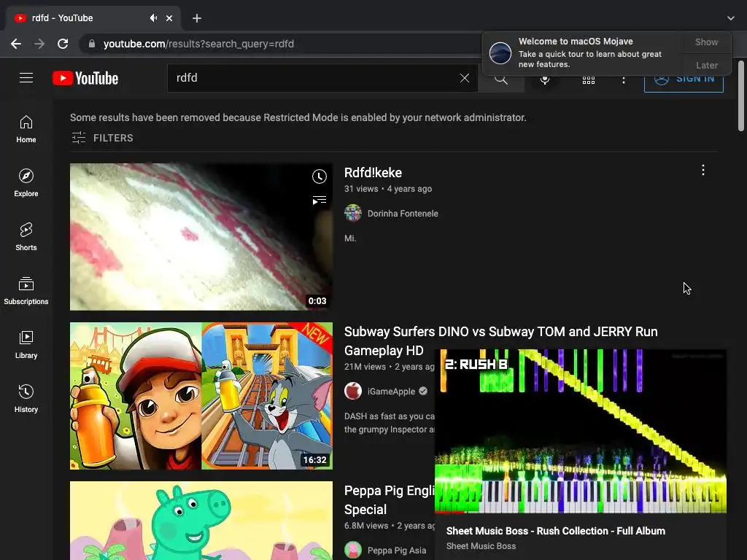Open action menu for Rdfd!keke result
Screen dimensions: 747x560
[703, 171]
